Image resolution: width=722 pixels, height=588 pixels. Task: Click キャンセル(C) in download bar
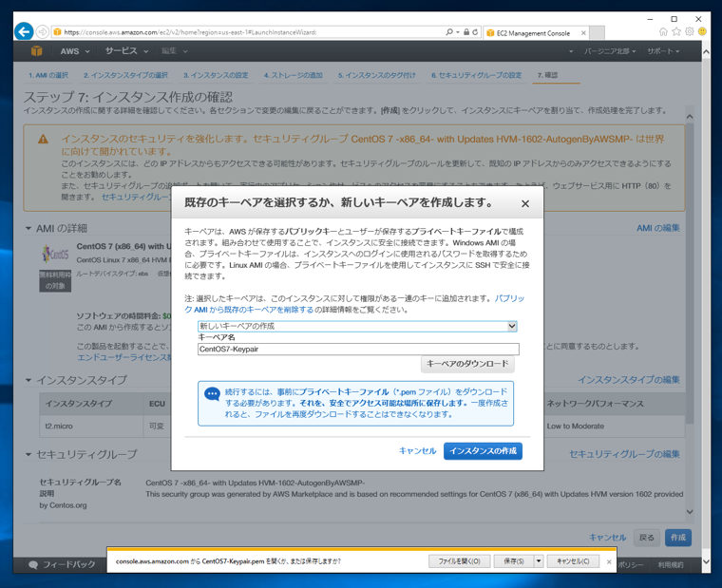click(x=573, y=561)
